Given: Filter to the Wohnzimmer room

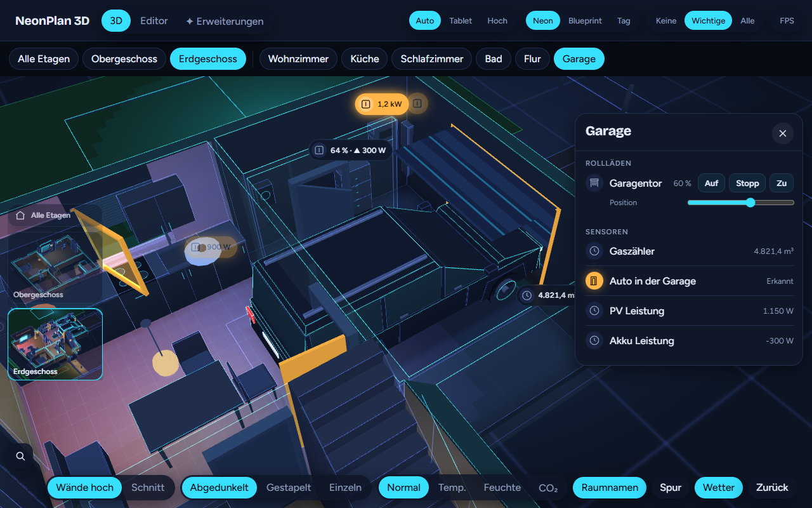Looking at the screenshot, I should coord(298,59).
